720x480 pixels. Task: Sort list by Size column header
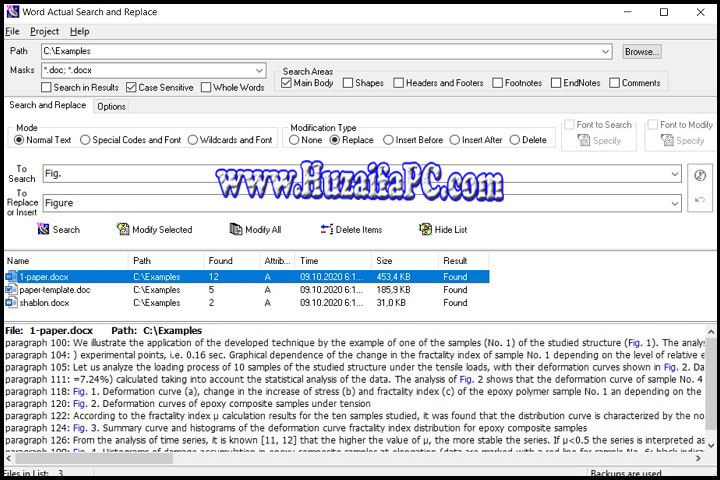click(405, 260)
